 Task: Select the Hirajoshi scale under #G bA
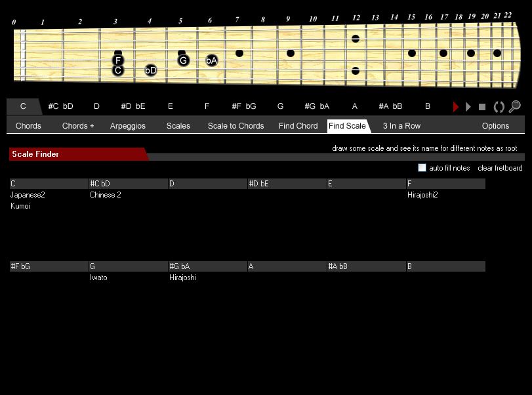[x=184, y=278]
